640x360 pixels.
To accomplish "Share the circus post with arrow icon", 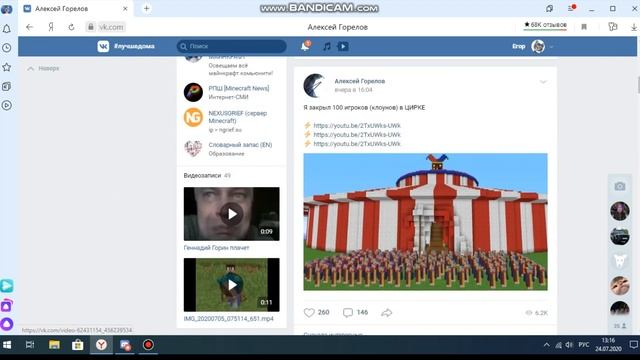I will 387,313.
